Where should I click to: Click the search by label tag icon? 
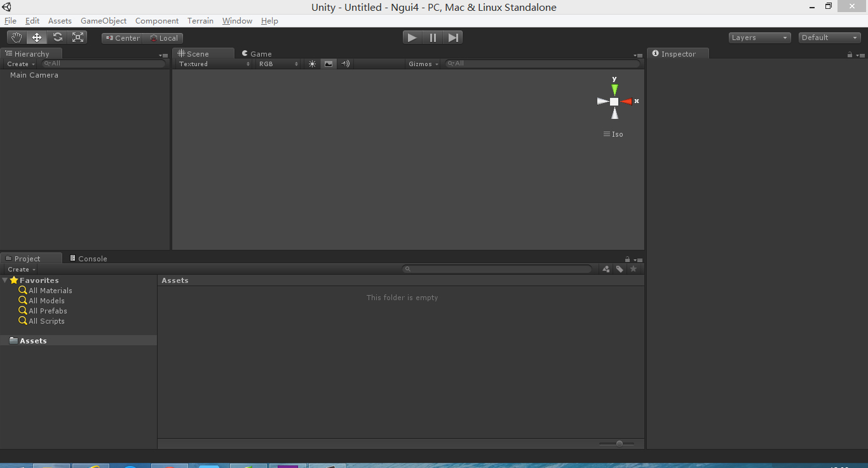(x=620, y=269)
